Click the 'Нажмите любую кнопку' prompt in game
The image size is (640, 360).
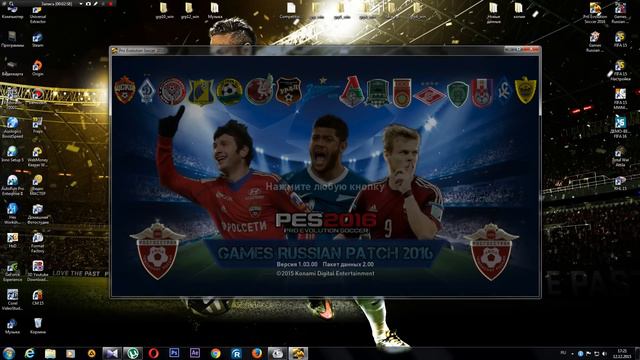[x=325, y=187]
